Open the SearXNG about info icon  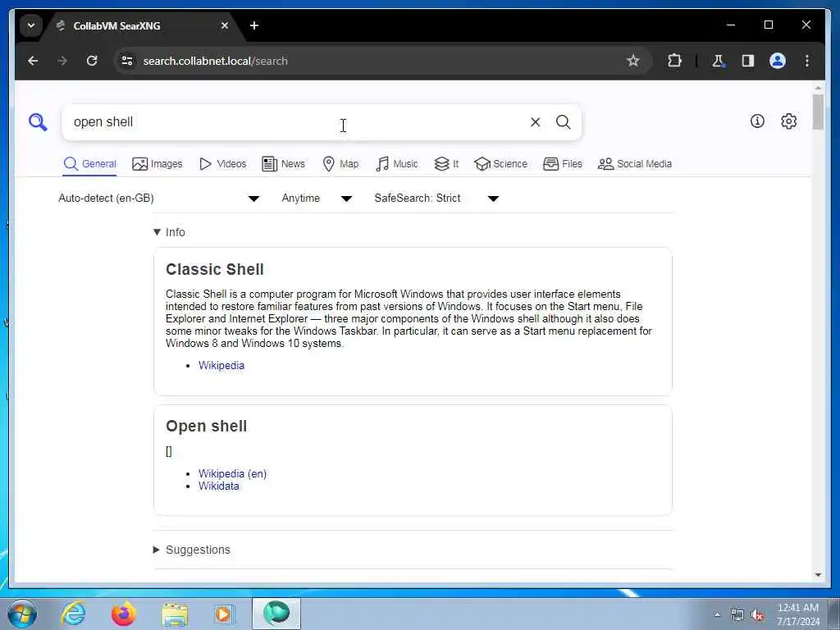tap(757, 121)
